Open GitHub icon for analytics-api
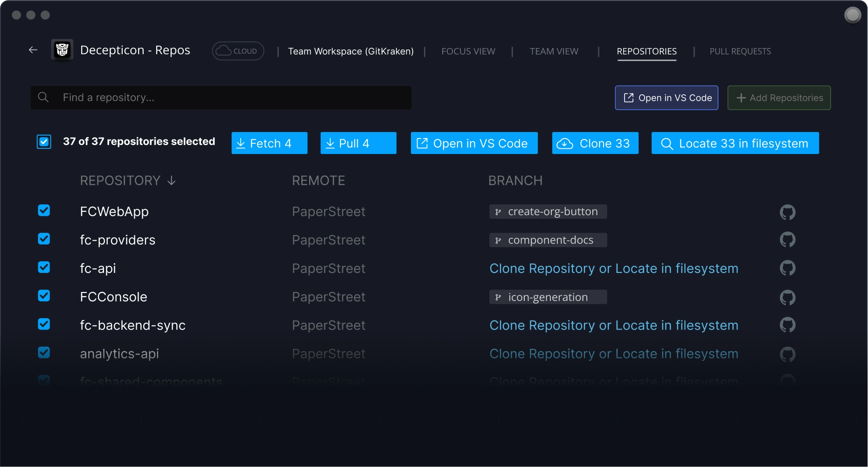The height and width of the screenshot is (467, 868). [x=787, y=354]
